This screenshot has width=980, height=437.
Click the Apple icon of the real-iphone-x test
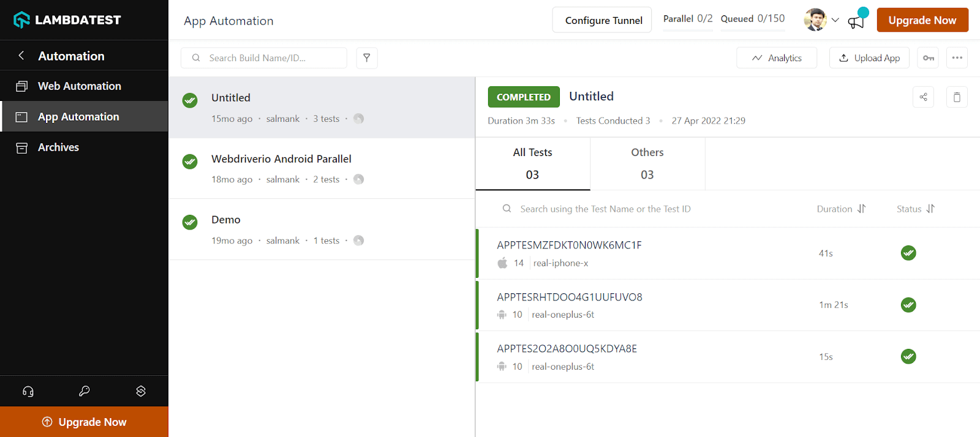502,263
